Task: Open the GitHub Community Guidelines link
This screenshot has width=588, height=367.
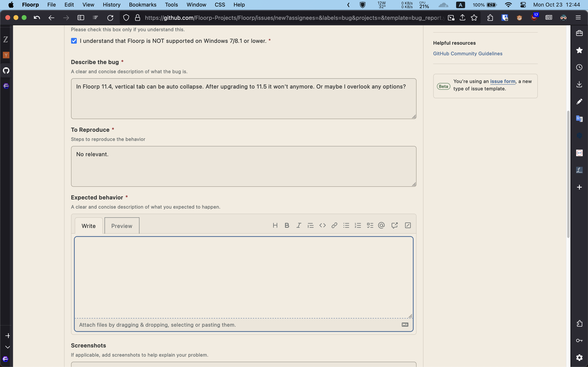Action: 467,53
